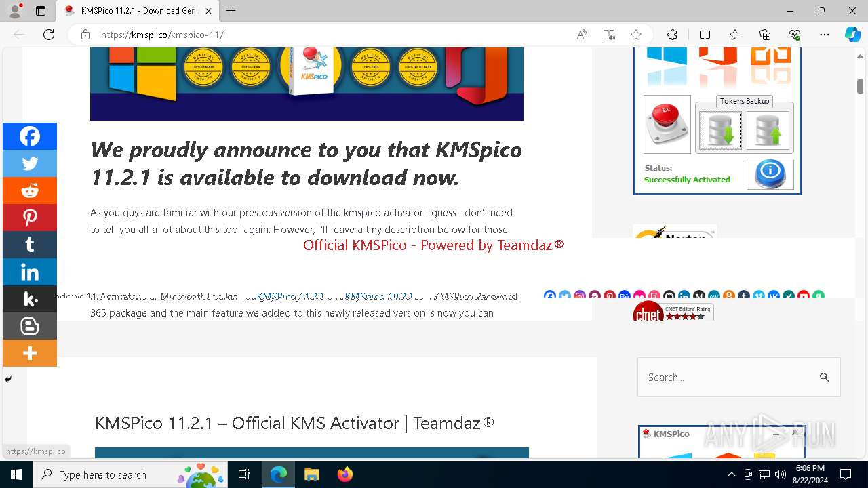Open Microsoft Toolkit nav link

[x=199, y=296]
